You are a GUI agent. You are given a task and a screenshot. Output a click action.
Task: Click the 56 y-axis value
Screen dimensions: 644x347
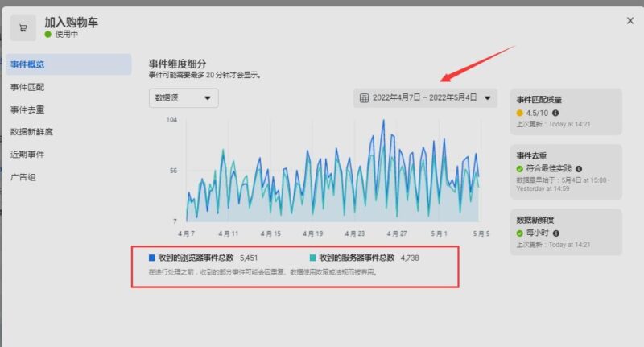coord(173,171)
